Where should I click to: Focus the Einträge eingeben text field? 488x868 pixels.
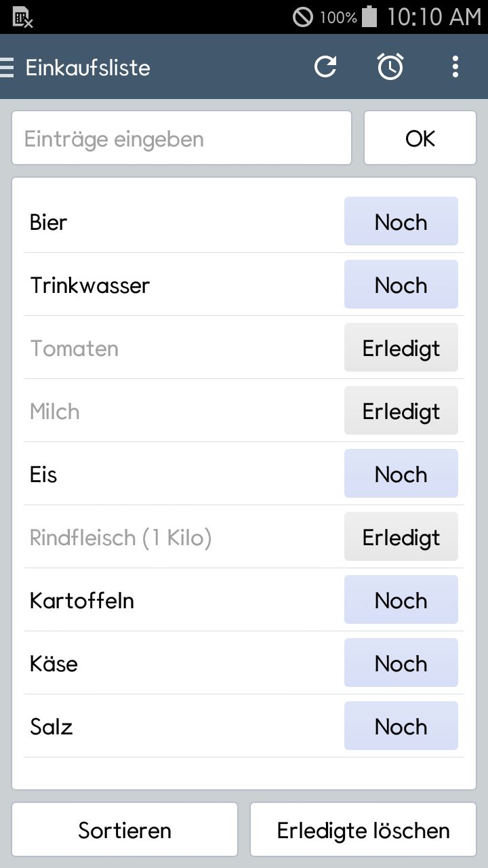[182, 138]
